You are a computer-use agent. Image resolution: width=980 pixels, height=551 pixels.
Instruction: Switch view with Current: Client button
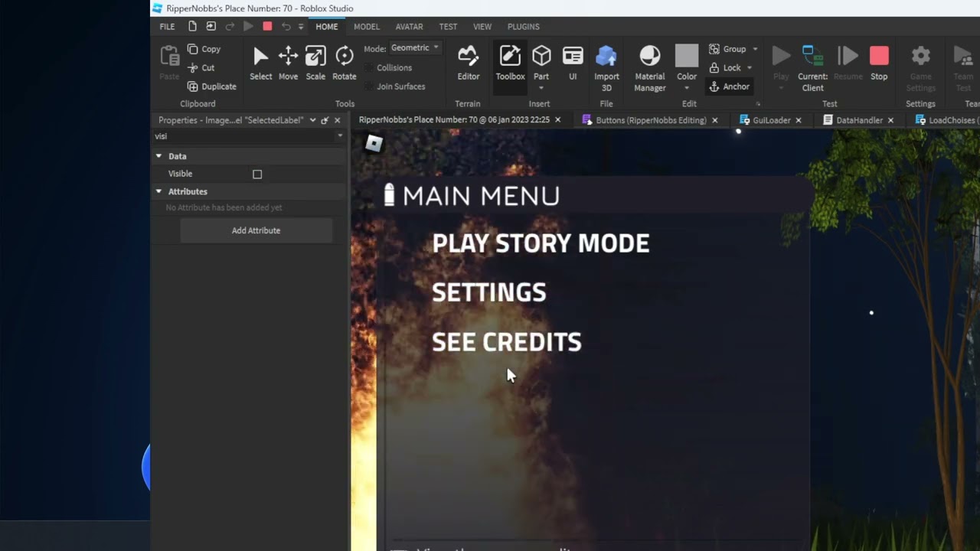pyautogui.click(x=812, y=63)
